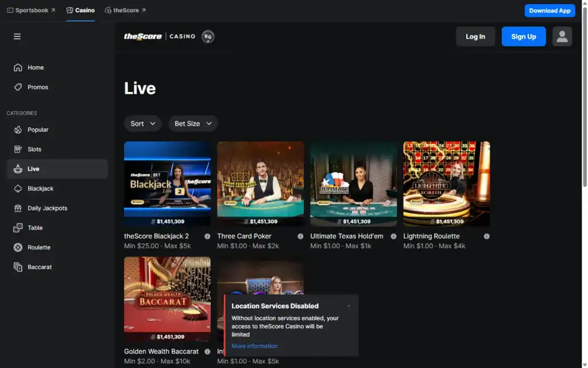Open Slots category label
This screenshot has height=368, width=588.
34,149
